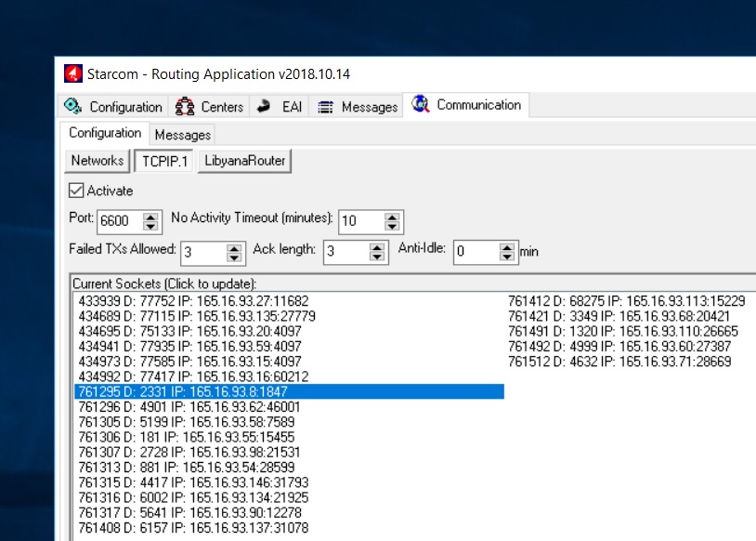Click the EAI tab icon
Screen dimensions: 756x541
[x=264, y=107]
